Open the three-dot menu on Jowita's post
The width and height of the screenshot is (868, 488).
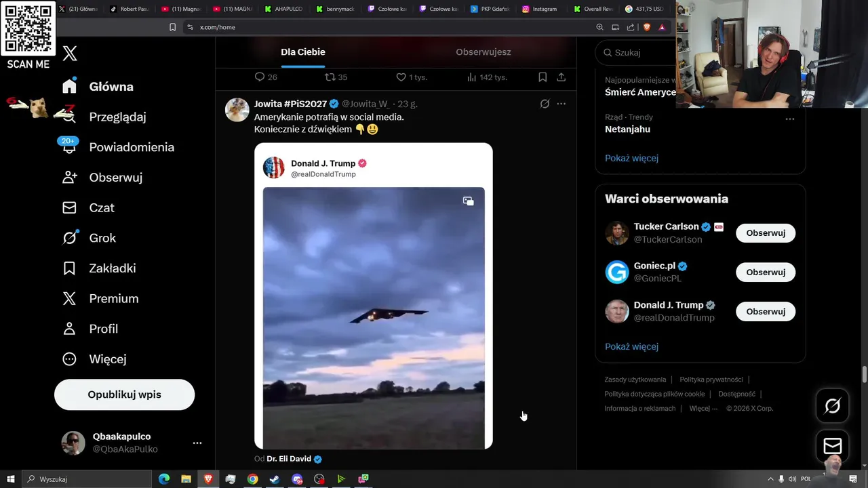[x=561, y=104]
